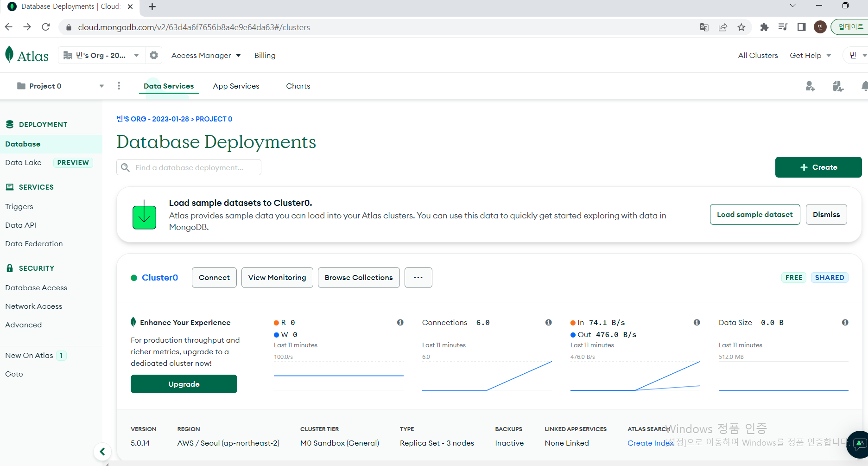Click the share page icon in address bar

click(723, 27)
